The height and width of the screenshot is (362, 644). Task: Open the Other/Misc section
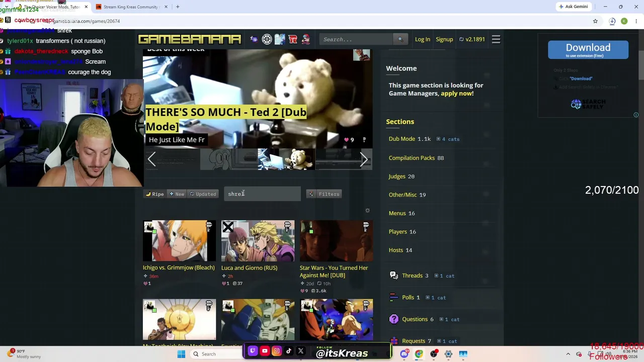tap(403, 195)
